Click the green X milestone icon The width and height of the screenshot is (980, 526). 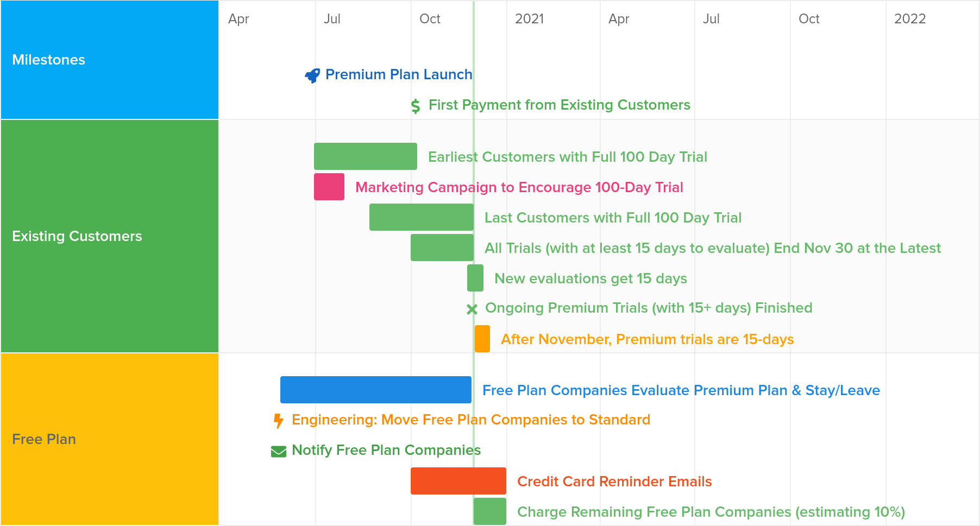472,309
